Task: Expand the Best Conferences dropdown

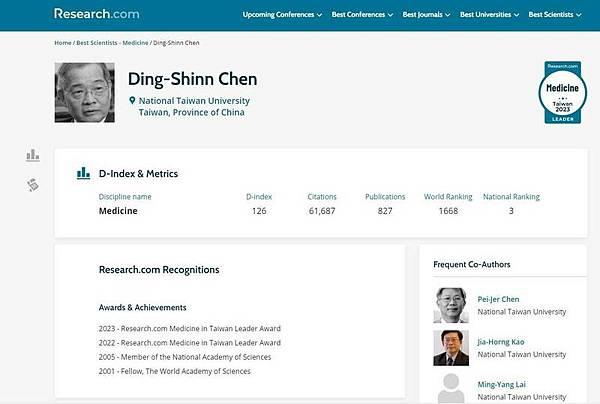Action: click(366, 15)
